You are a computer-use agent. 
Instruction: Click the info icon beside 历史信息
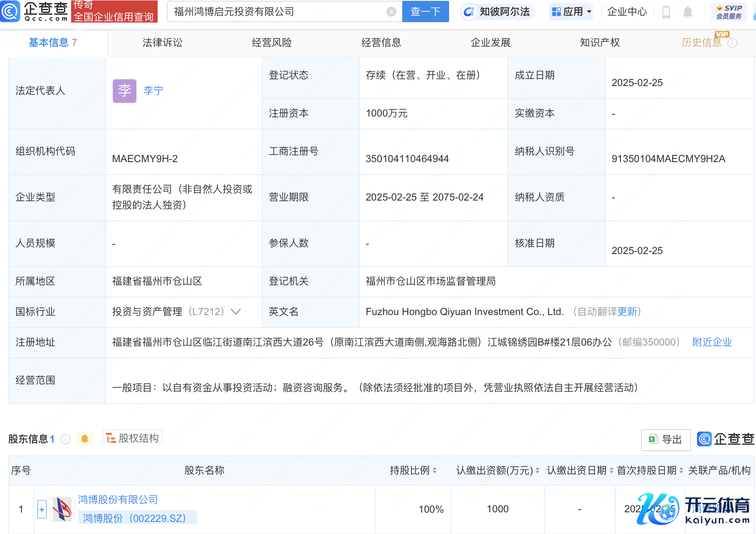click(x=733, y=43)
